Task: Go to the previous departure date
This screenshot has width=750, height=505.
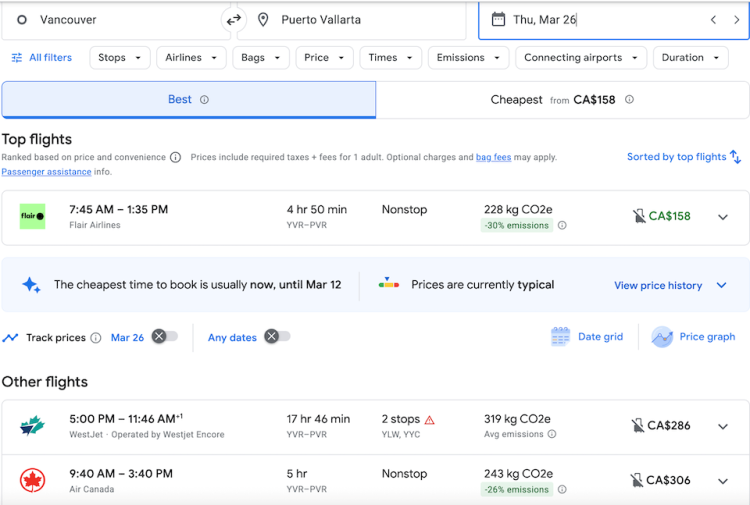Action: point(714,20)
